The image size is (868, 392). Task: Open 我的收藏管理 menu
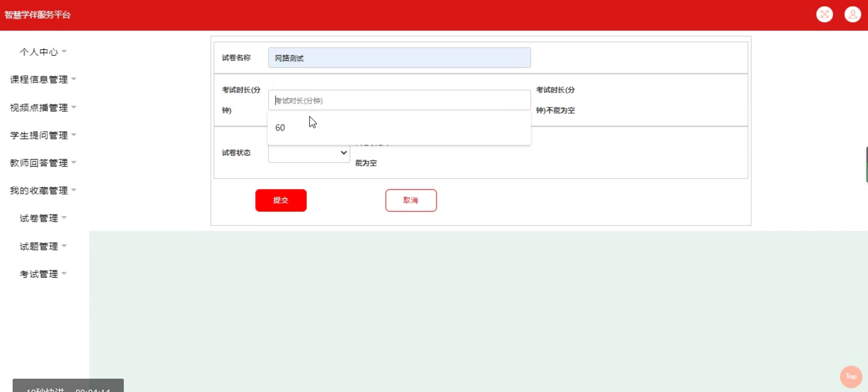tap(39, 190)
